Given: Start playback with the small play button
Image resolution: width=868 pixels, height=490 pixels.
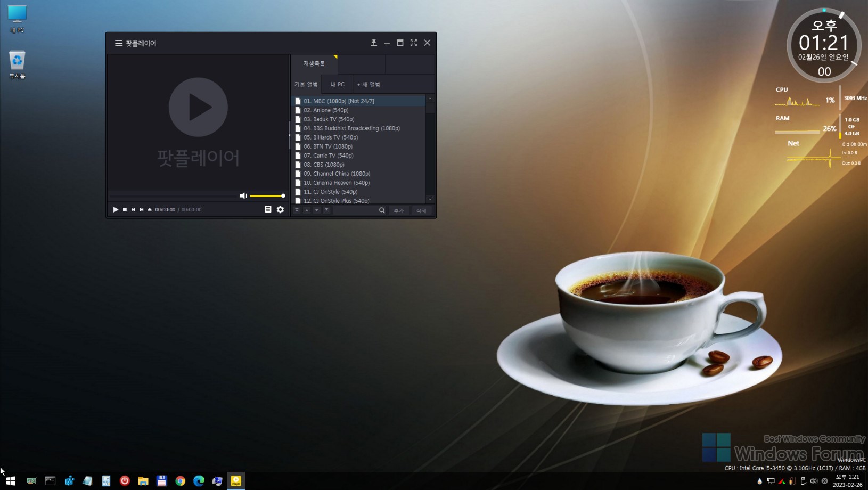Looking at the screenshot, I should (x=116, y=210).
